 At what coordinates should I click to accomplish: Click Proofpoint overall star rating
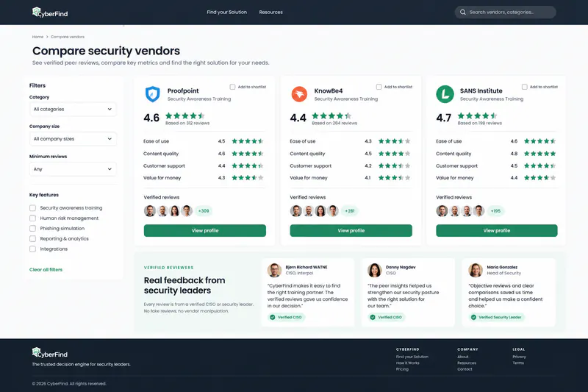pyautogui.click(x=185, y=115)
